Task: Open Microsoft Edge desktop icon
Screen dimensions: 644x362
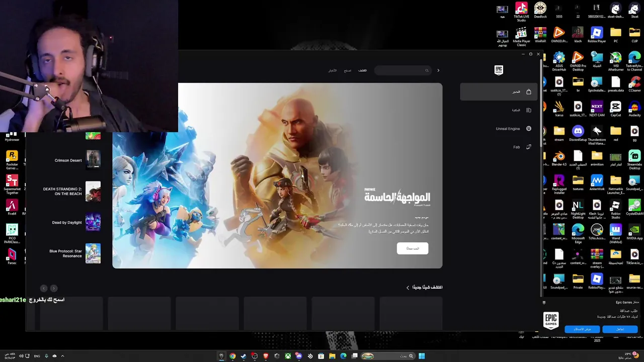Action: pyautogui.click(x=578, y=234)
